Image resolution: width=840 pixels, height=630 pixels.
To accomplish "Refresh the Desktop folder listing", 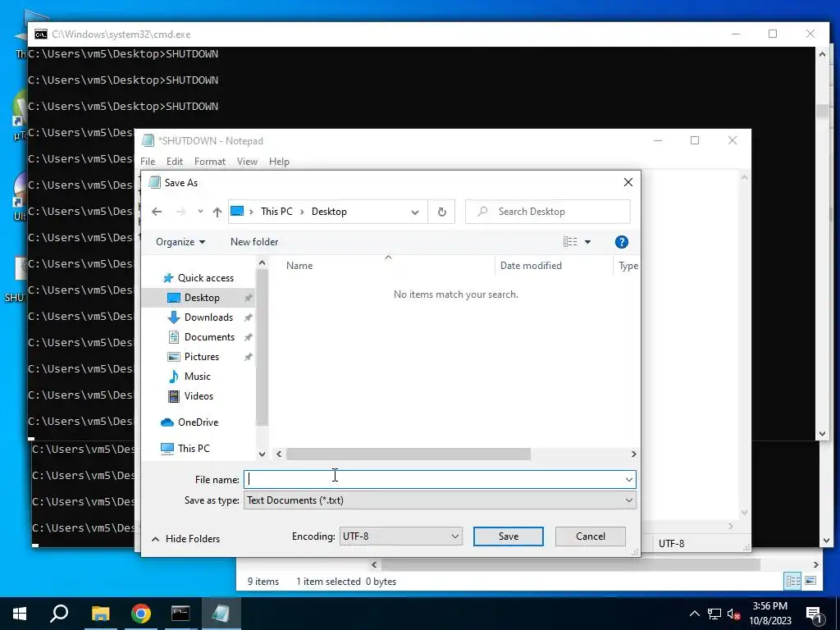I will 442,212.
